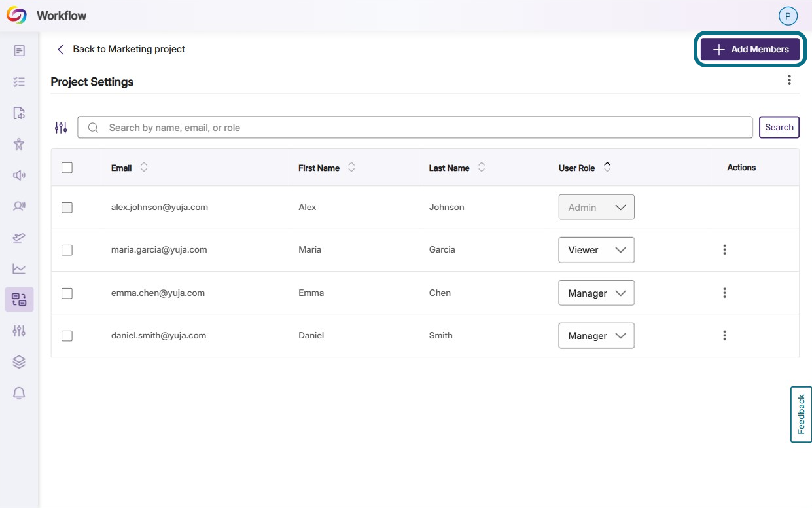Image resolution: width=812 pixels, height=508 pixels.
Task: Select checkbox for emma.chen@yuja.com
Action: pyautogui.click(x=67, y=293)
